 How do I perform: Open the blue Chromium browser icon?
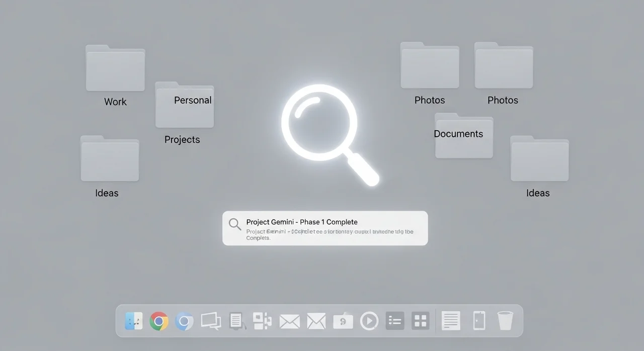pos(184,321)
